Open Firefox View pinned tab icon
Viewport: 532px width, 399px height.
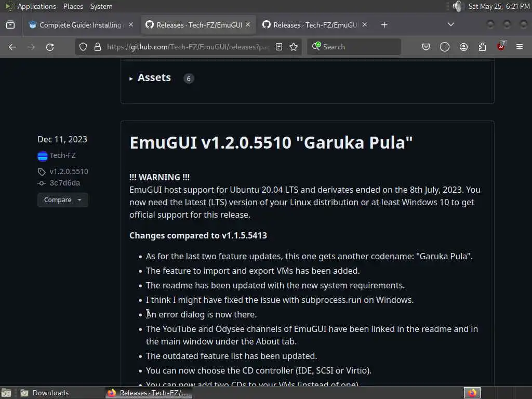(10, 25)
